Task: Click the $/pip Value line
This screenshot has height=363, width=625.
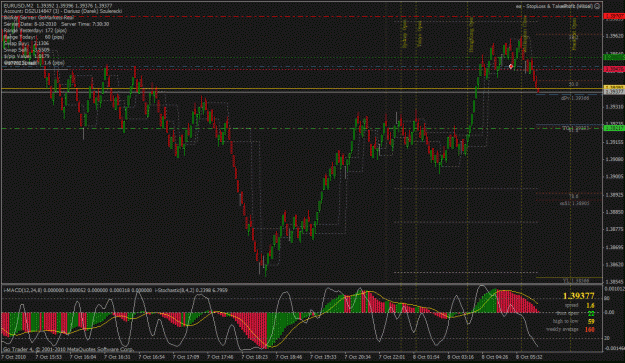Action: [x=27, y=56]
